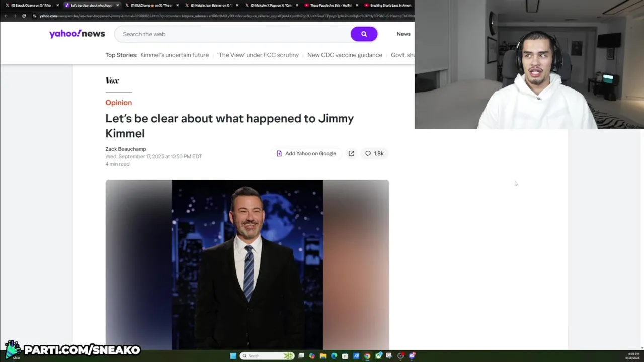
Task: Click author name Zack Beauchamp
Action: (126, 149)
